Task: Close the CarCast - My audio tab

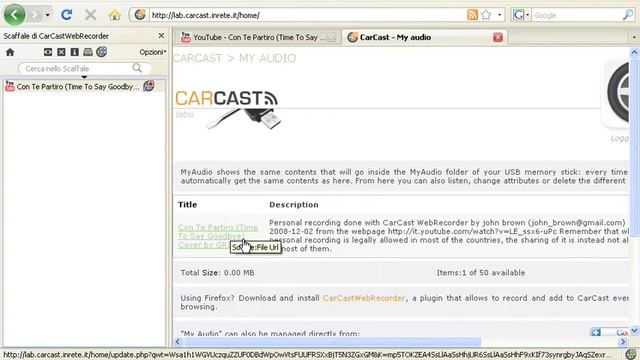Action: 498,38
